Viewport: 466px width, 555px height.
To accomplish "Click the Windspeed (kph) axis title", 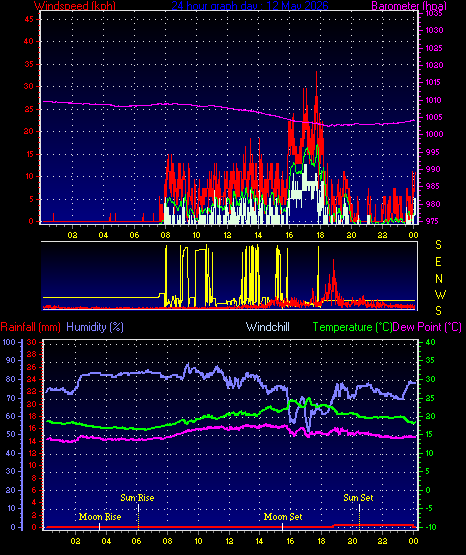I will coord(75,5).
